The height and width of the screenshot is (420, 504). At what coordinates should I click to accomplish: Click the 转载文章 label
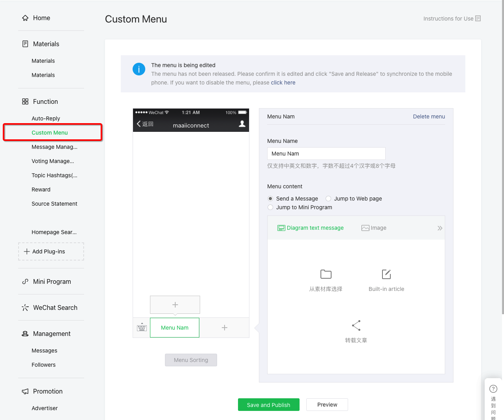tap(356, 340)
